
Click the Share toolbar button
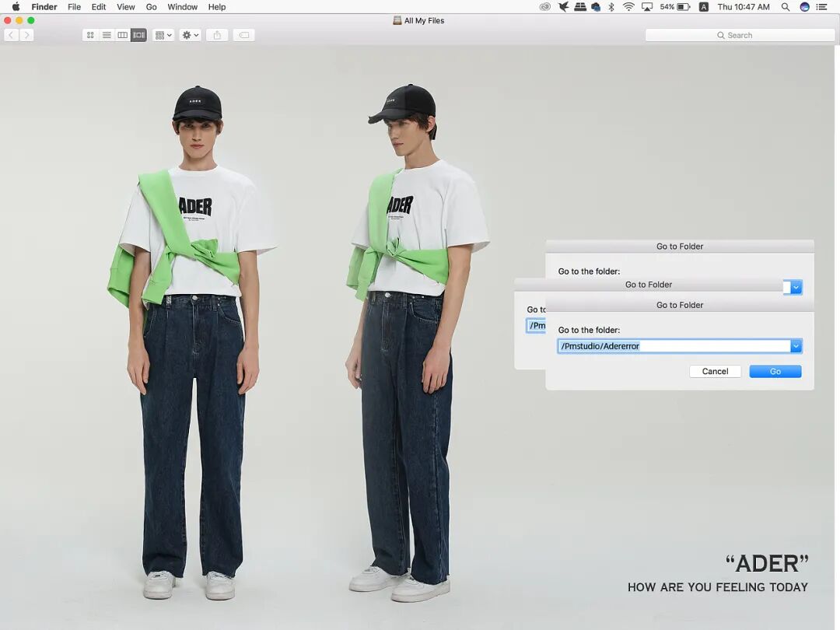pos(217,35)
